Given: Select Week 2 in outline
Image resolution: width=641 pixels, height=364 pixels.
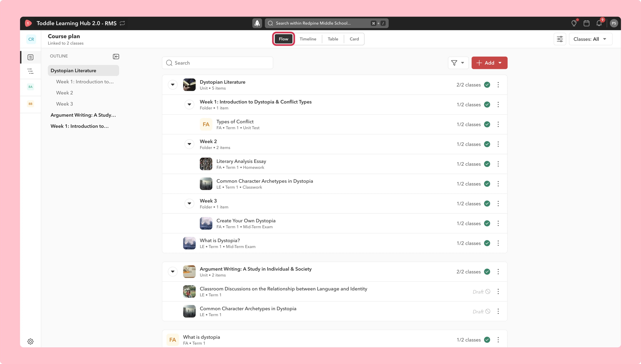Looking at the screenshot, I should click(x=65, y=93).
